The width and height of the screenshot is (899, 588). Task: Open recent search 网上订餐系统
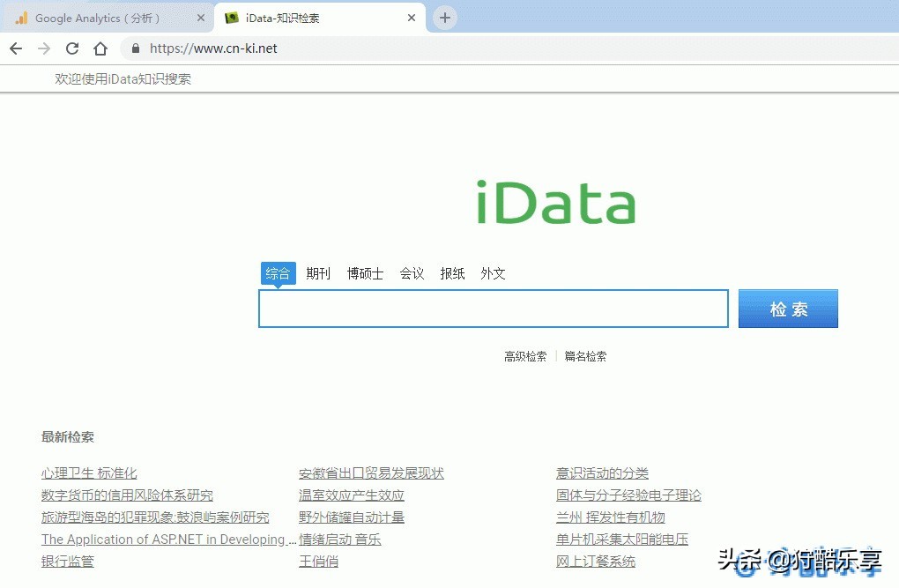click(595, 561)
